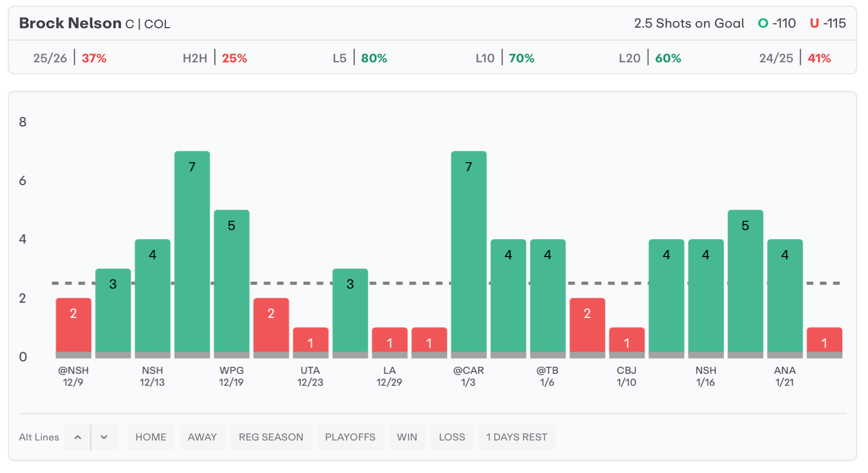The height and width of the screenshot is (473, 868).
Task: Click the Alt Lines up arrow
Action: click(x=78, y=437)
